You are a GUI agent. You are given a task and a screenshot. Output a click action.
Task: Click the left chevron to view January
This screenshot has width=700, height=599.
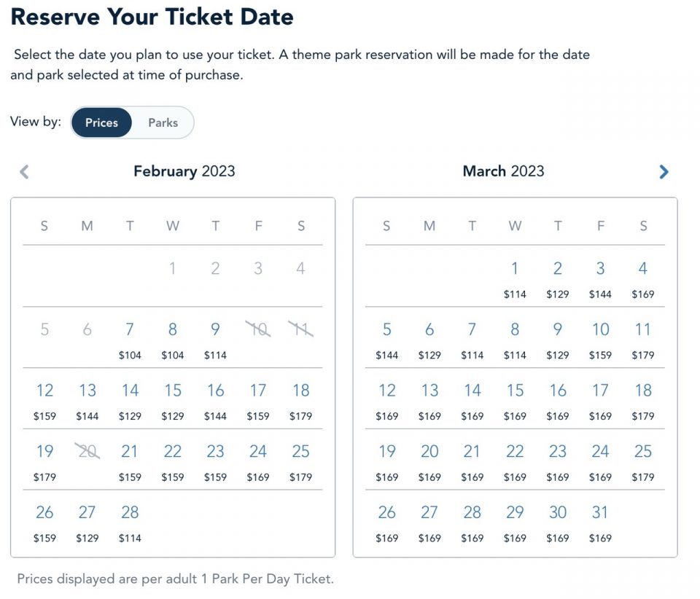(x=24, y=172)
